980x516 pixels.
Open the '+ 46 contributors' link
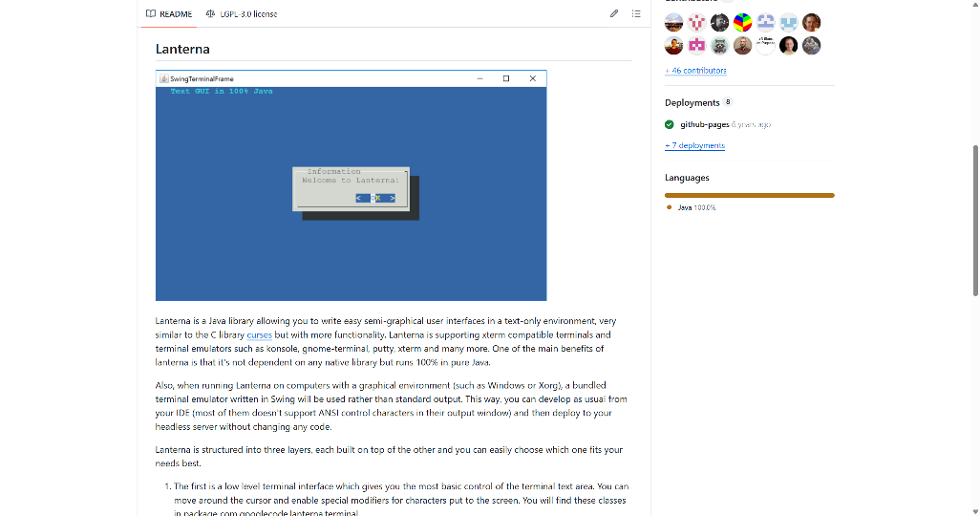pos(695,71)
